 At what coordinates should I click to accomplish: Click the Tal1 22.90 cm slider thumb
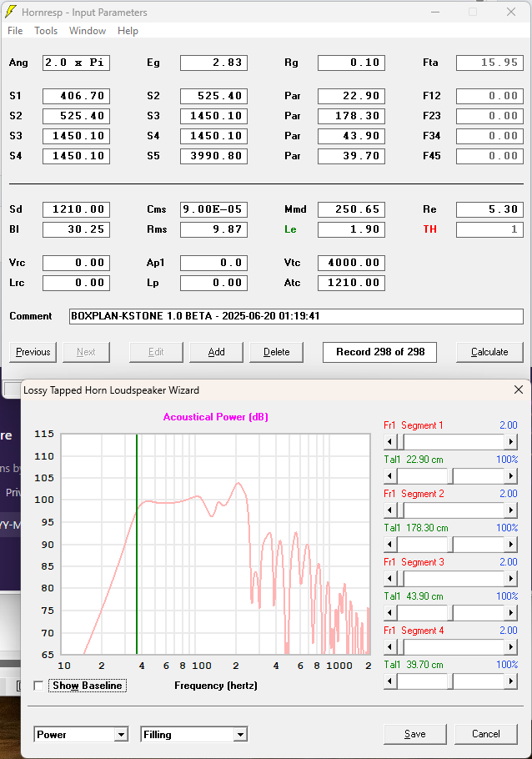(450, 475)
